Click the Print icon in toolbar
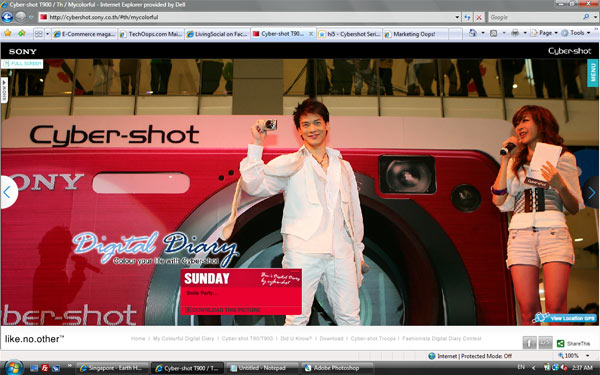The image size is (600, 375). 515,33
